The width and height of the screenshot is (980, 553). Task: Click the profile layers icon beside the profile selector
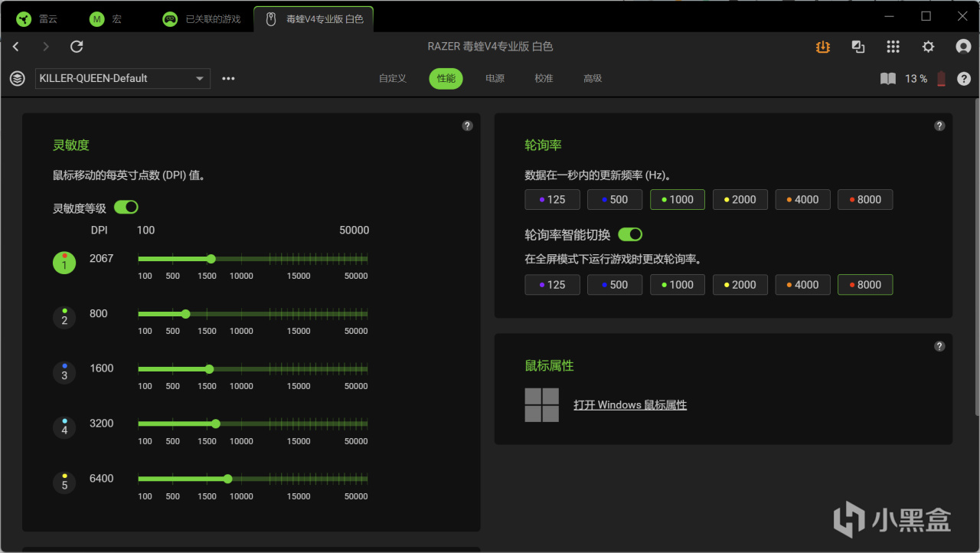coord(17,78)
